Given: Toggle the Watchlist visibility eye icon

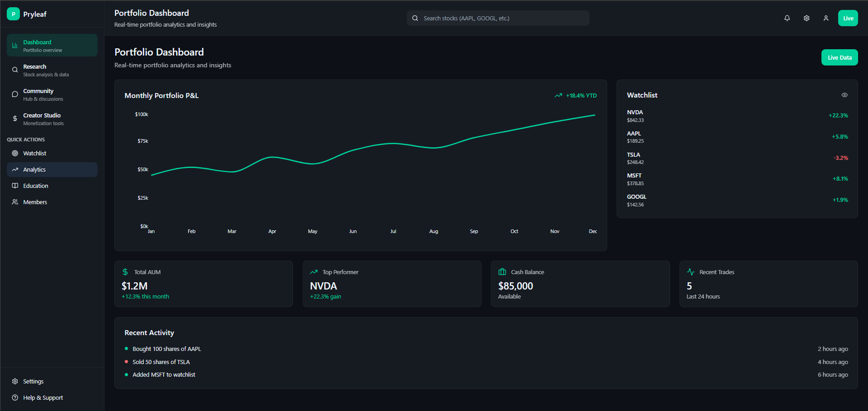Looking at the screenshot, I should tap(844, 95).
